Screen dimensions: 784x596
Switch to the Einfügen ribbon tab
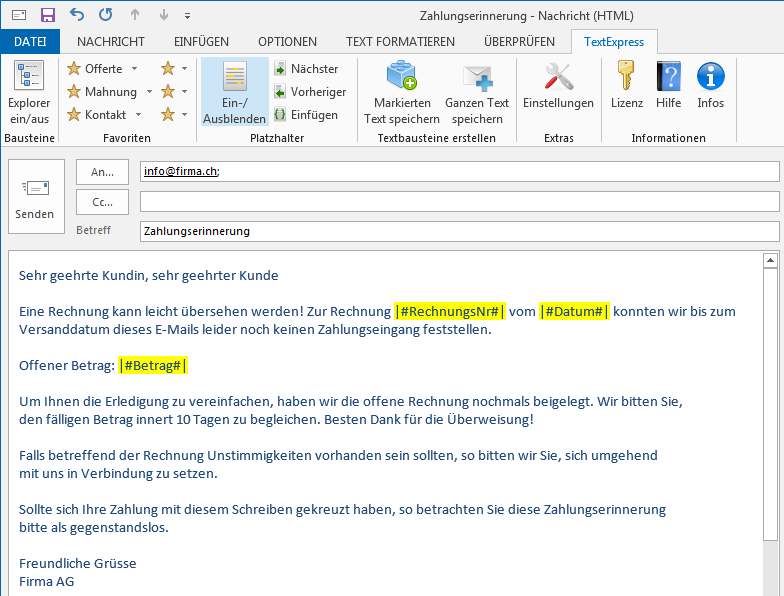click(x=201, y=41)
